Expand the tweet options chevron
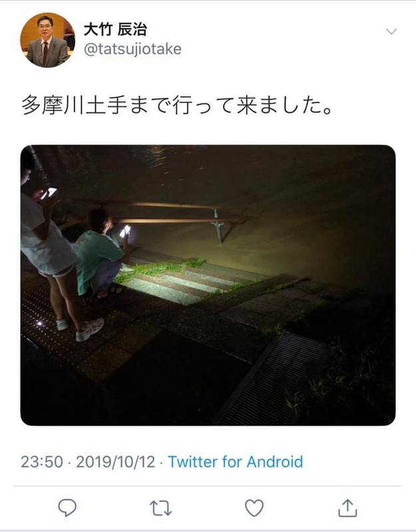Image resolution: width=416 pixels, height=532 pixels. 391,31
